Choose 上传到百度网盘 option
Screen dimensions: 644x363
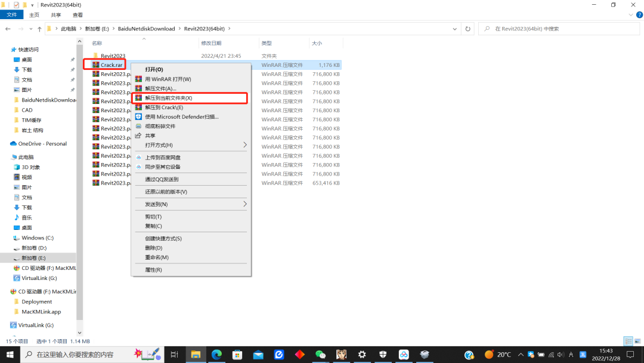(x=191, y=158)
